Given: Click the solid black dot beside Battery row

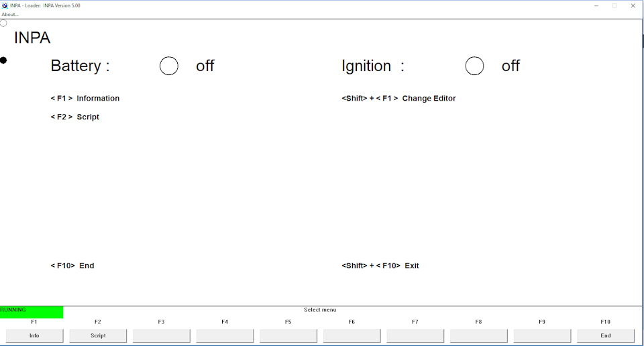Looking at the screenshot, I should (3, 60).
